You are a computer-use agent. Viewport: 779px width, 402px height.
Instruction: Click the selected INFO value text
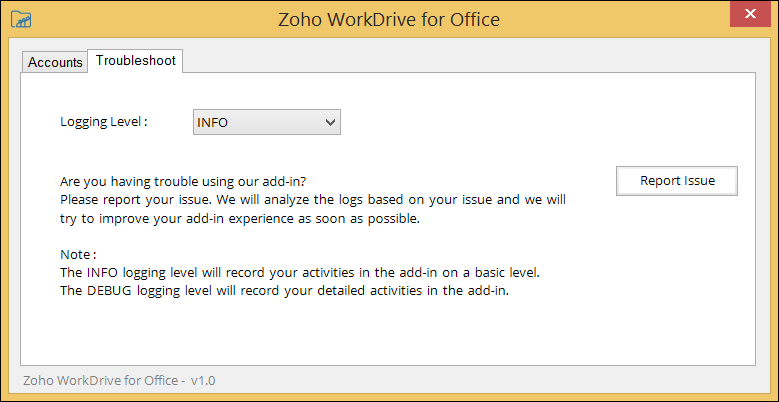pos(213,122)
